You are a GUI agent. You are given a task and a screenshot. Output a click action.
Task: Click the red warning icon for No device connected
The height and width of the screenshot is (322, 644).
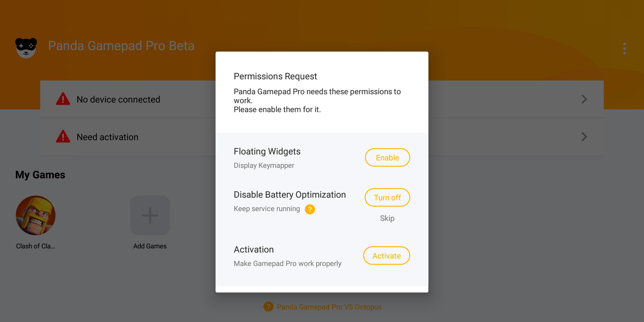[x=63, y=99]
